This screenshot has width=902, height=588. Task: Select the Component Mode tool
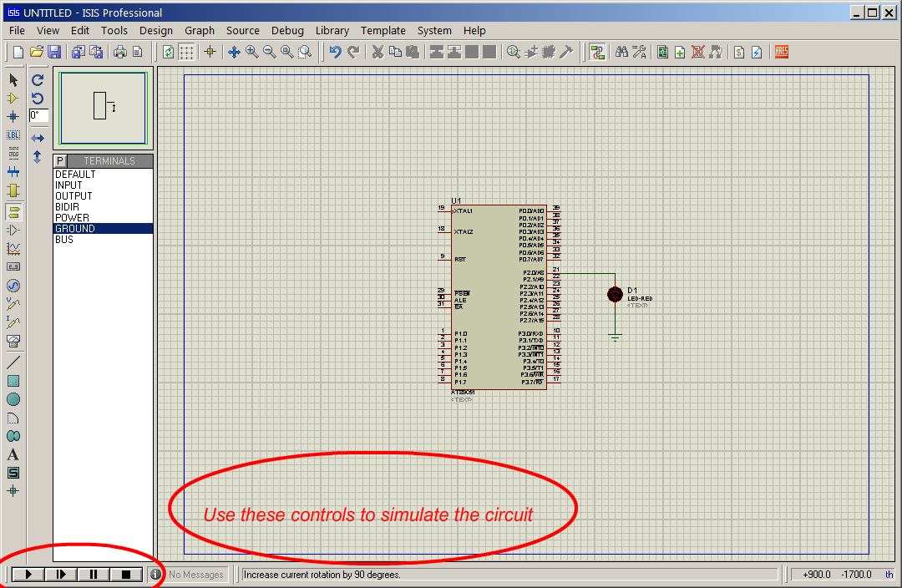13,98
